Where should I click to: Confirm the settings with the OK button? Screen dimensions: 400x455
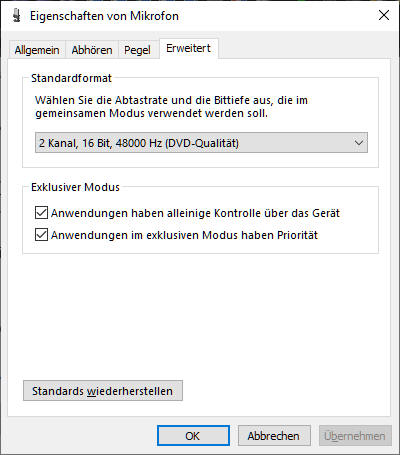tap(193, 436)
